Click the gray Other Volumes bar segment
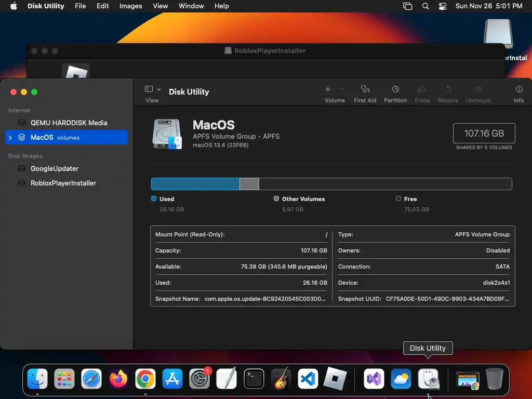The width and height of the screenshot is (532, 399). tap(249, 184)
